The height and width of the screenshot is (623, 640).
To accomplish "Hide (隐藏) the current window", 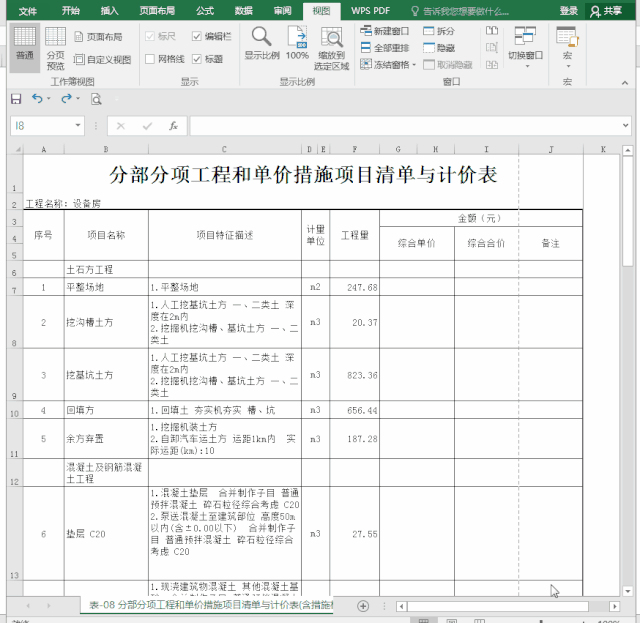I will tap(439, 48).
